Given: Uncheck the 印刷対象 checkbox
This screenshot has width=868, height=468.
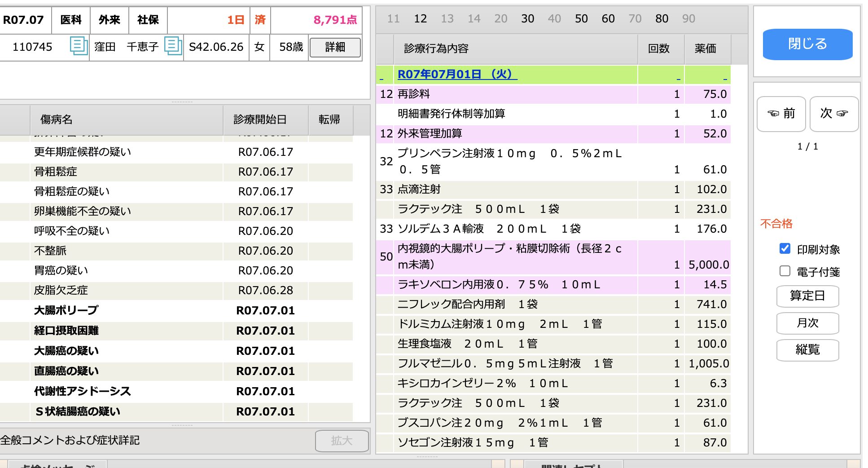Looking at the screenshot, I should coord(785,249).
